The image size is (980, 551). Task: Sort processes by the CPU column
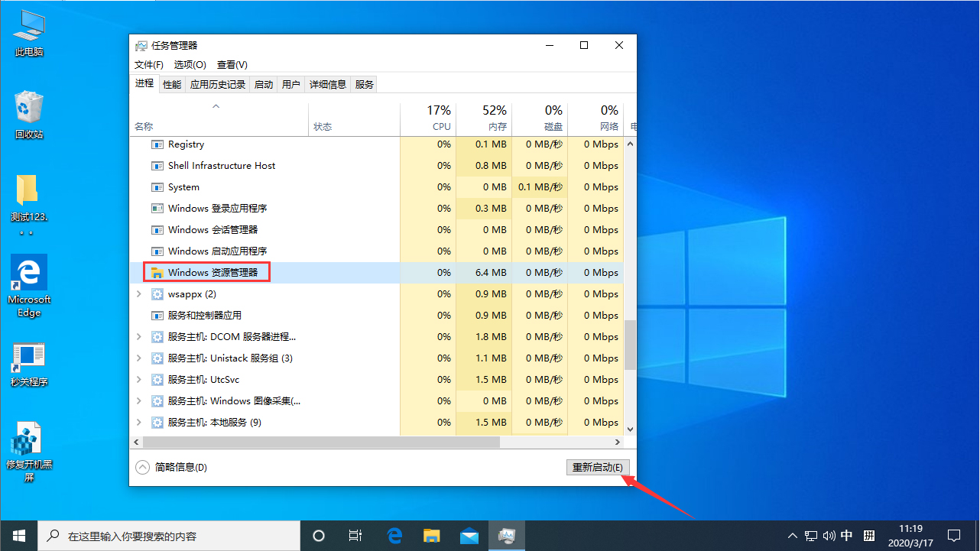tap(441, 118)
